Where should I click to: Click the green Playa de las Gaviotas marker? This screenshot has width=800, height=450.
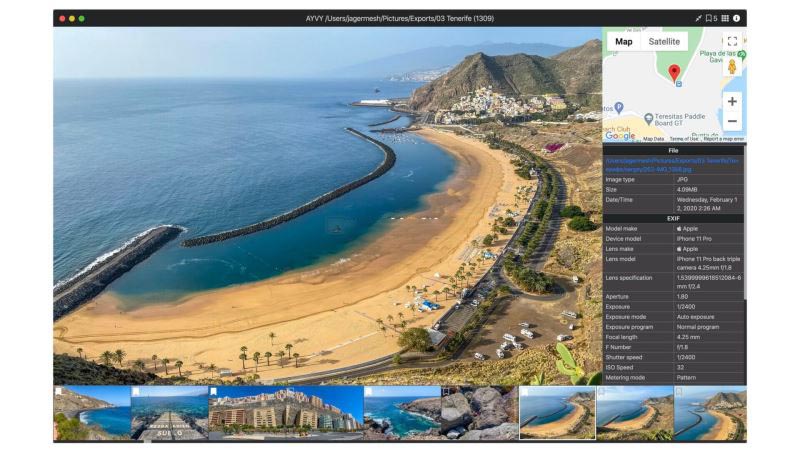(742, 54)
